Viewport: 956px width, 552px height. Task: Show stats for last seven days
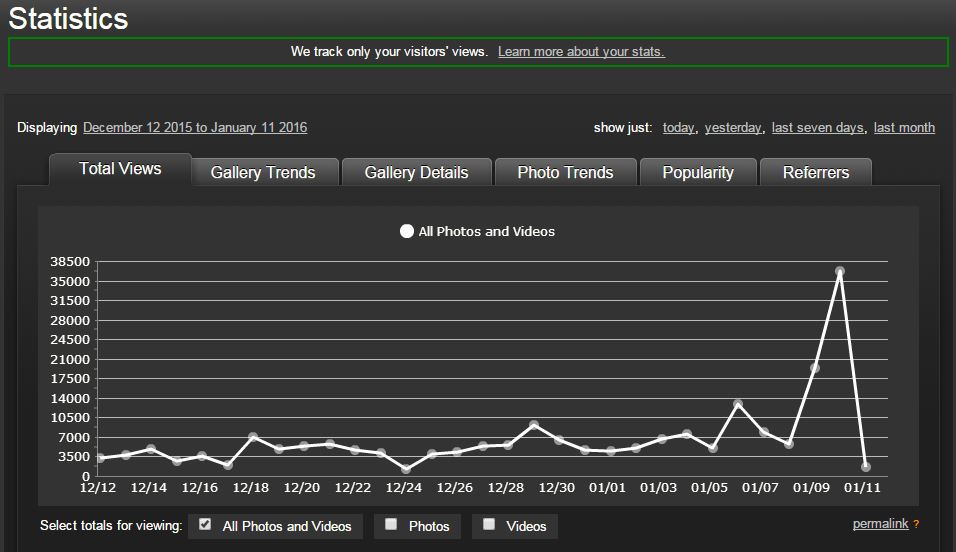[817, 127]
